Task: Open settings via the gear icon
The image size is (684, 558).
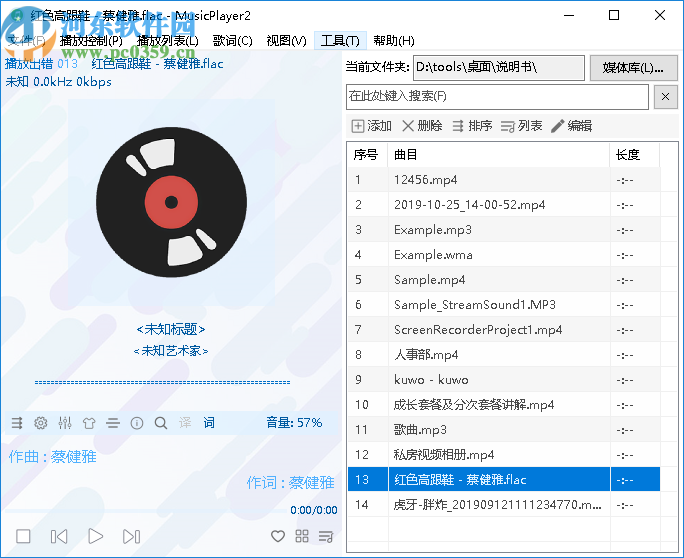Action: 41,423
